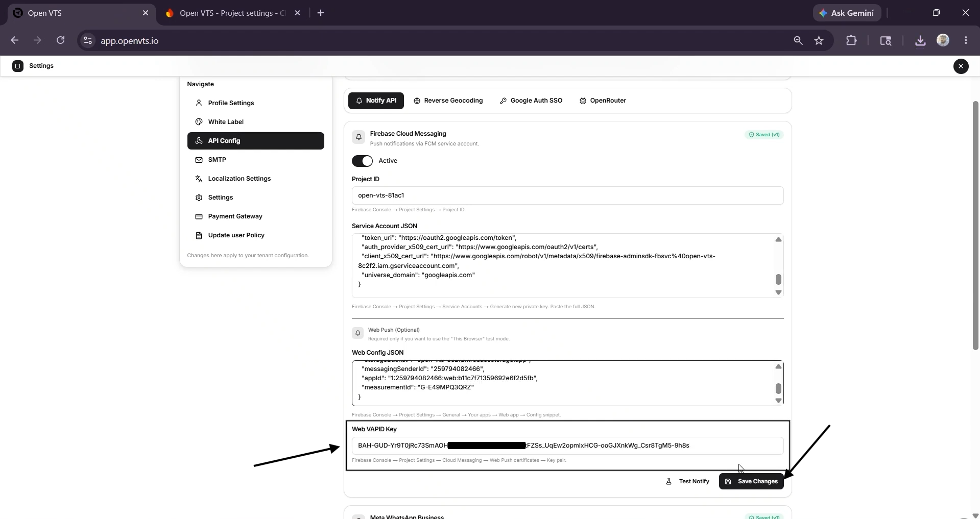Screen dimensions: 980x519
Task: Open the tab search media icon
Action: pyautogui.click(x=886, y=41)
